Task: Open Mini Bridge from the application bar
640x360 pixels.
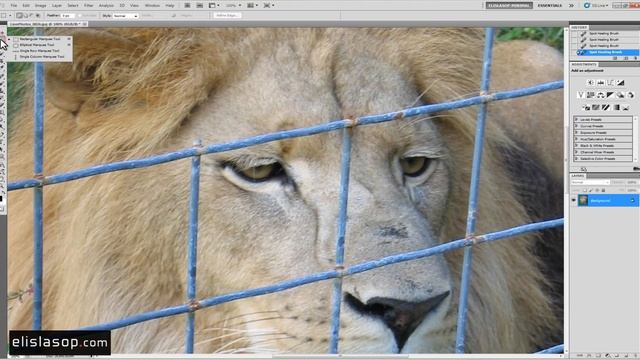Action: pyautogui.click(x=200, y=5)
